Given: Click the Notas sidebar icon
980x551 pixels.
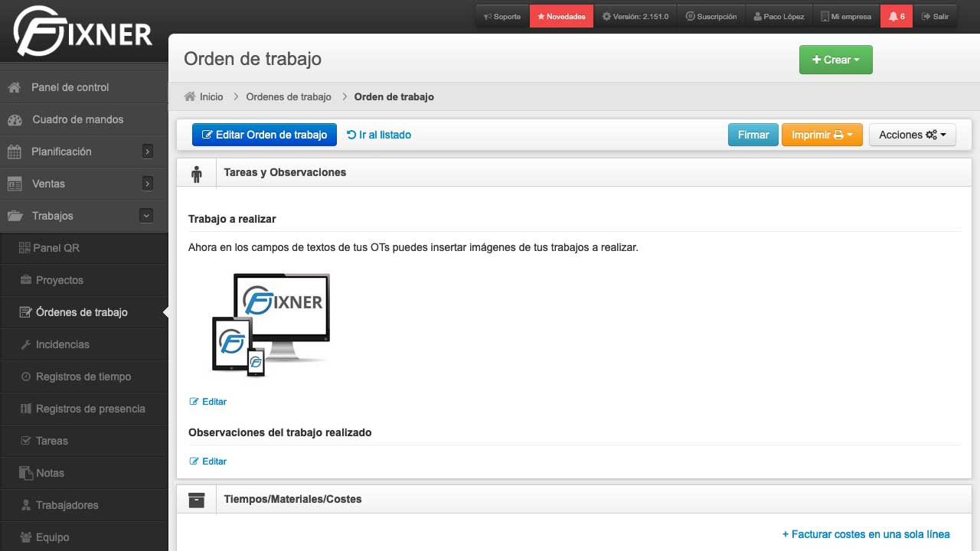Looking at the screenshot, I should click(25, 473).
